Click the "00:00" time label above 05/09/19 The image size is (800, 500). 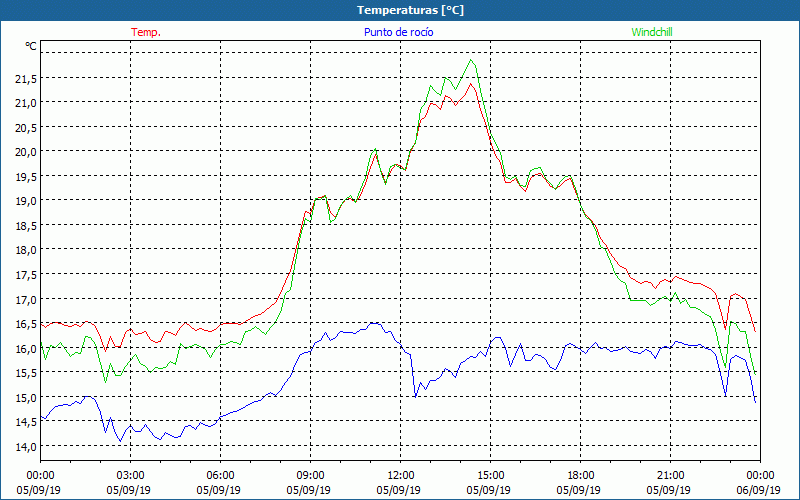(40, 476)
